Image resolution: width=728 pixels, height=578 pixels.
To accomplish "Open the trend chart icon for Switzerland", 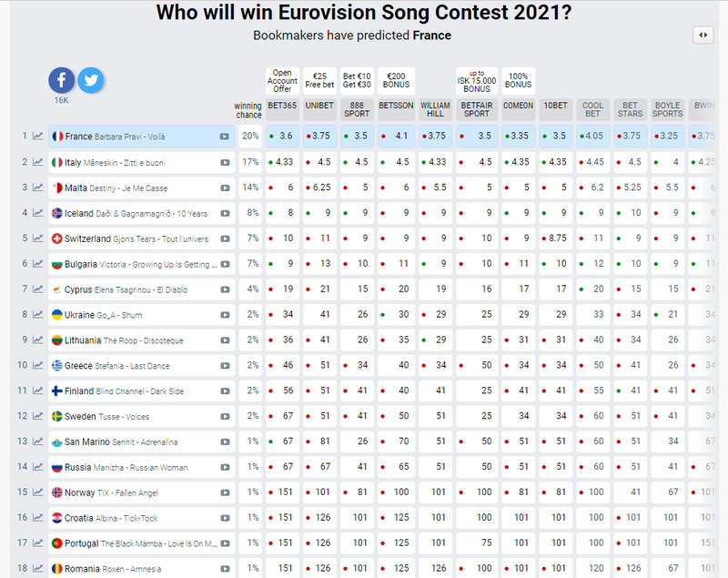I will point(37,238).
